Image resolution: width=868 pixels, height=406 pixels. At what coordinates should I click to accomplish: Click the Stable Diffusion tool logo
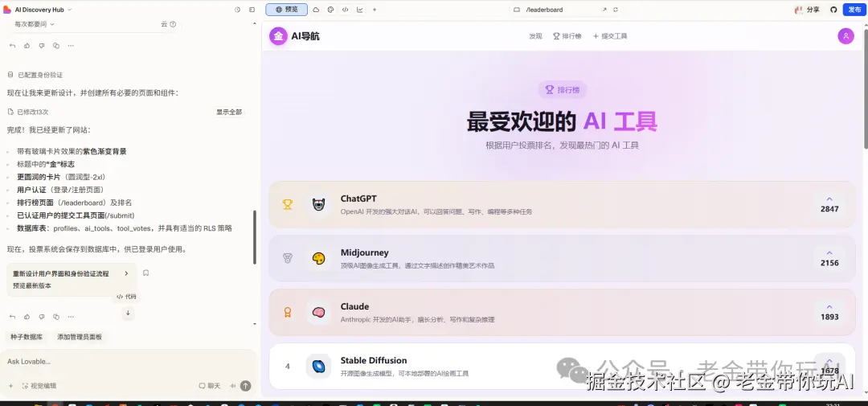click(318, 366)
